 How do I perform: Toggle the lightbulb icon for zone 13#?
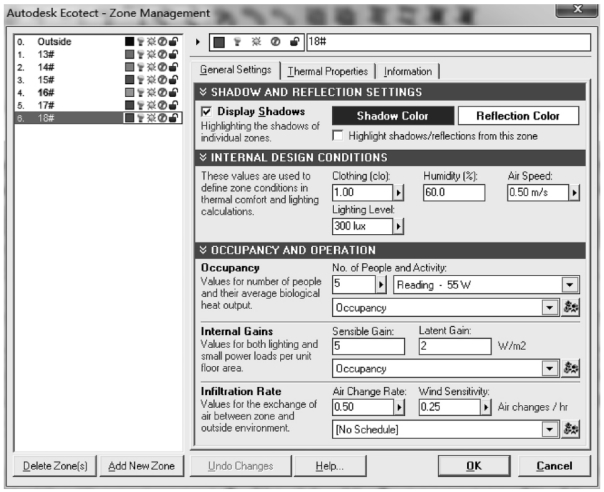click(x=141, y=54)
